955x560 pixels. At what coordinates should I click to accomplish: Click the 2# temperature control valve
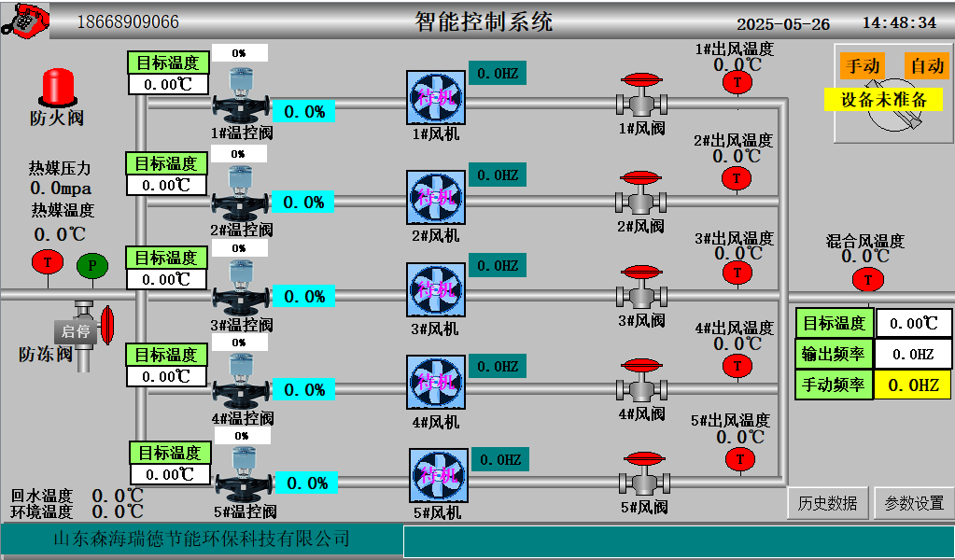coord(240,194)
